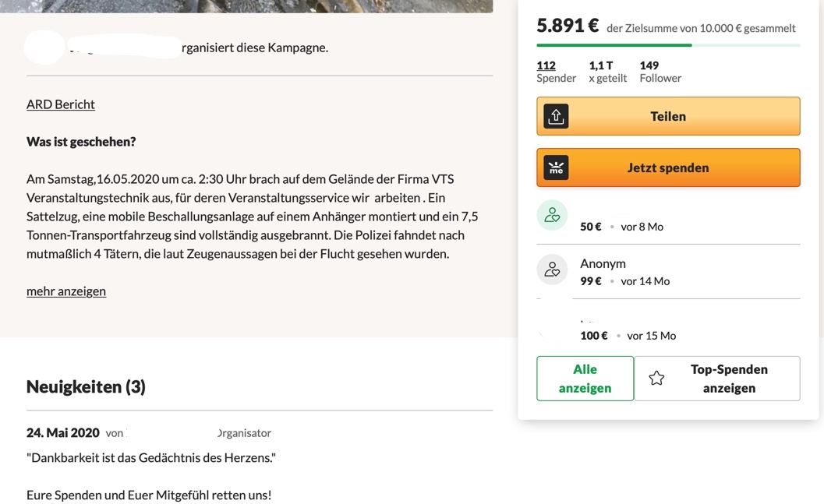Switch to Top-Spenden anzeigen
Screen dimensions: 824x504
coord(728,379)
